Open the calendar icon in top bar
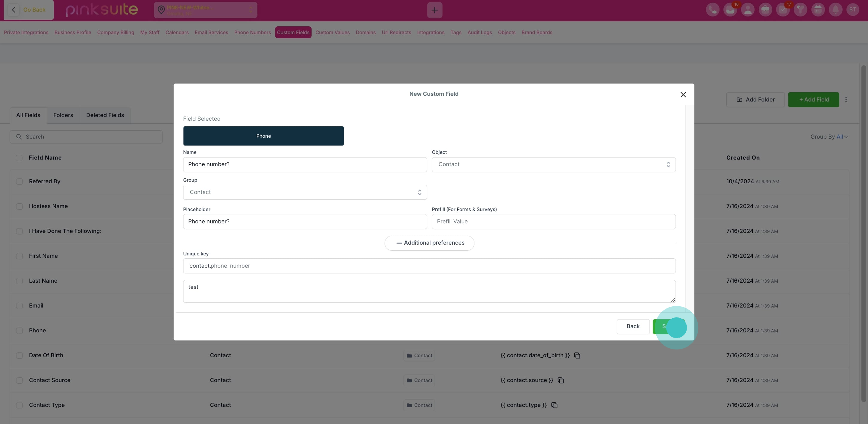This screenshot has height=424, width=868. pyautogui.click(x=817, y=10)
